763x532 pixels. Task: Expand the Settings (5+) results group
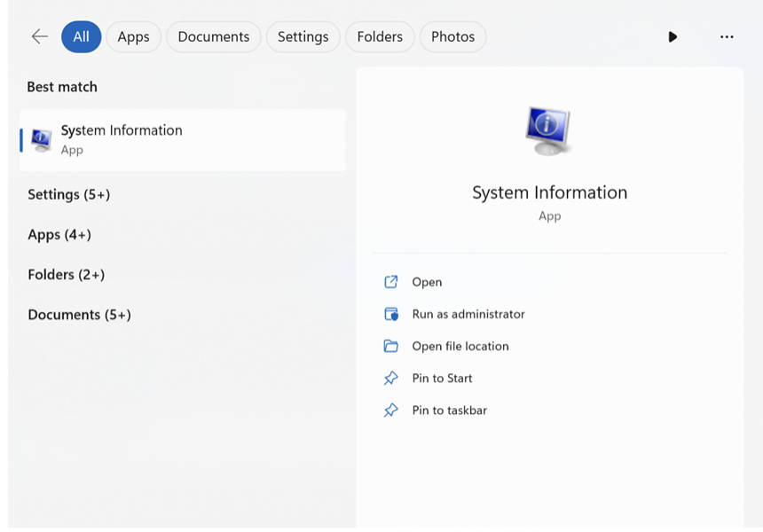[68, 194]
